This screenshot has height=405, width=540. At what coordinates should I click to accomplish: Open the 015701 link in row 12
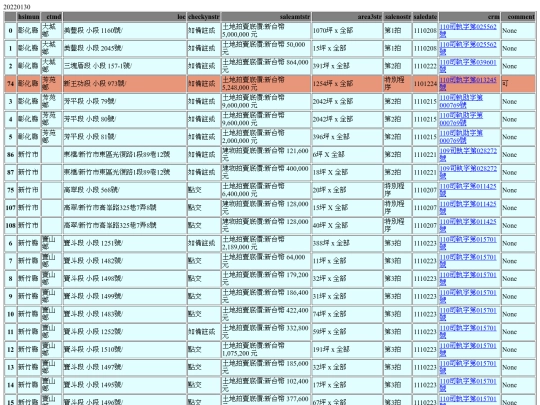pos(468,350)
